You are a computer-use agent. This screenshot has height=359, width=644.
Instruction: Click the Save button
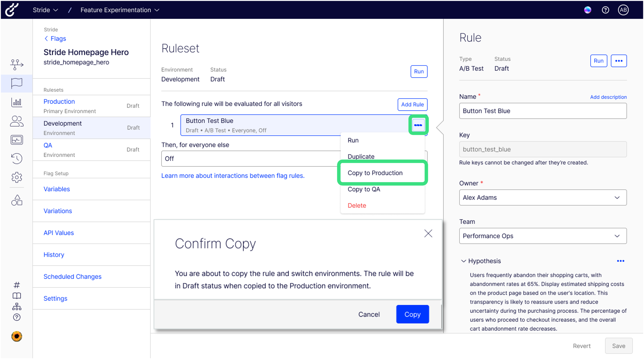pyautogui.click(x=618, y=346)
